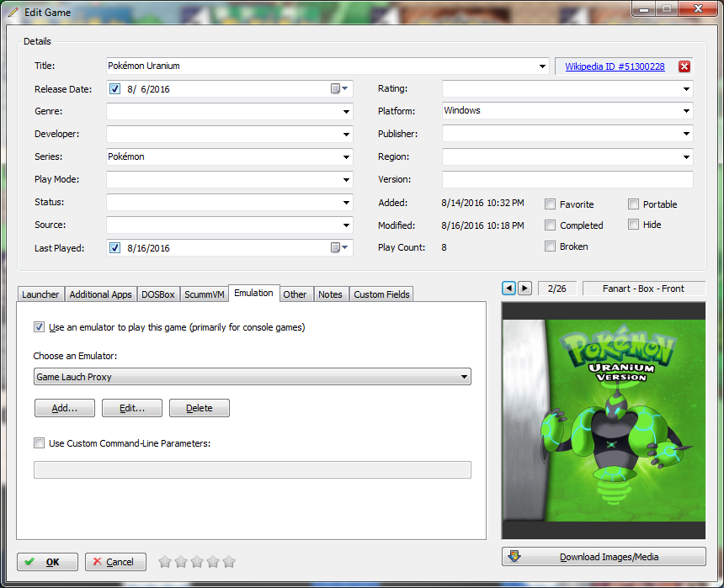Switch to the Other tab

point(295,294)
